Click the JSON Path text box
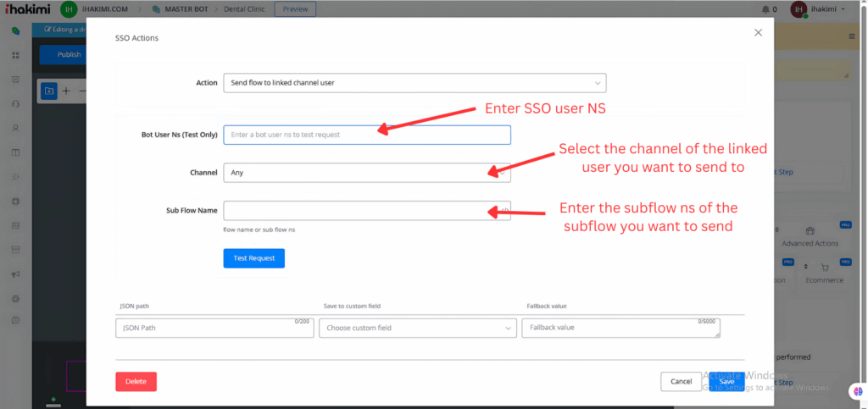This screenshot has height=409, width=868. [214, 328]
